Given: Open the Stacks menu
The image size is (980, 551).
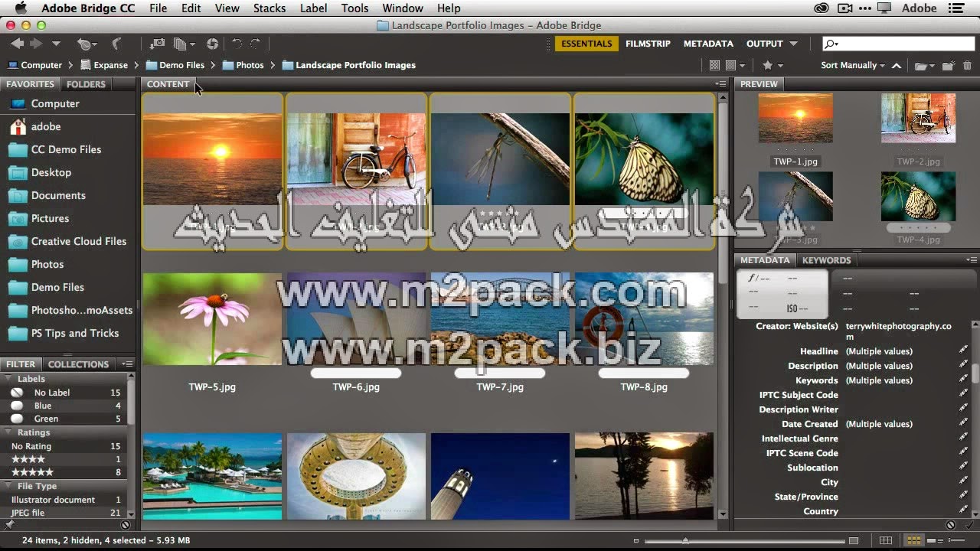Looking at the screenshot, I should pyautogui.click(x=269, y=8).
